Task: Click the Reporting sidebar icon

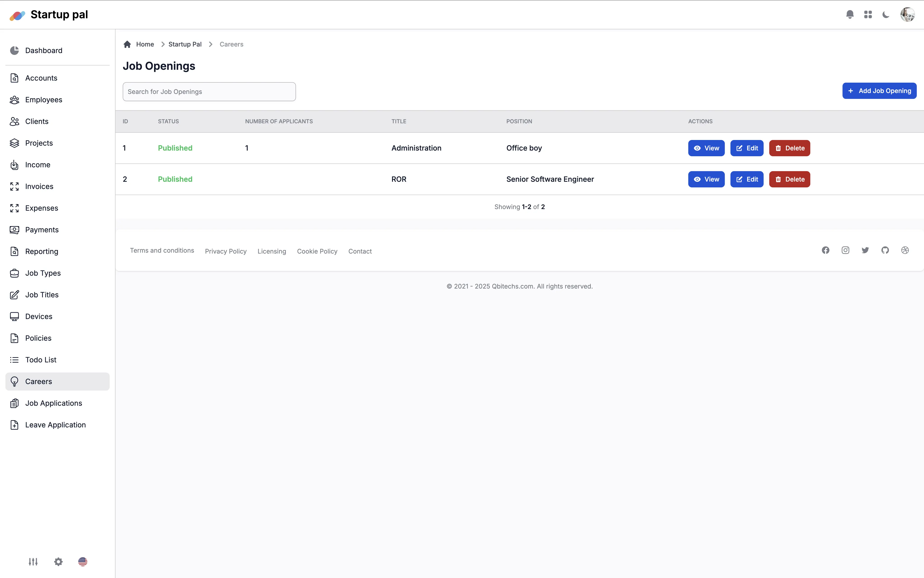Action: point(14,252)
